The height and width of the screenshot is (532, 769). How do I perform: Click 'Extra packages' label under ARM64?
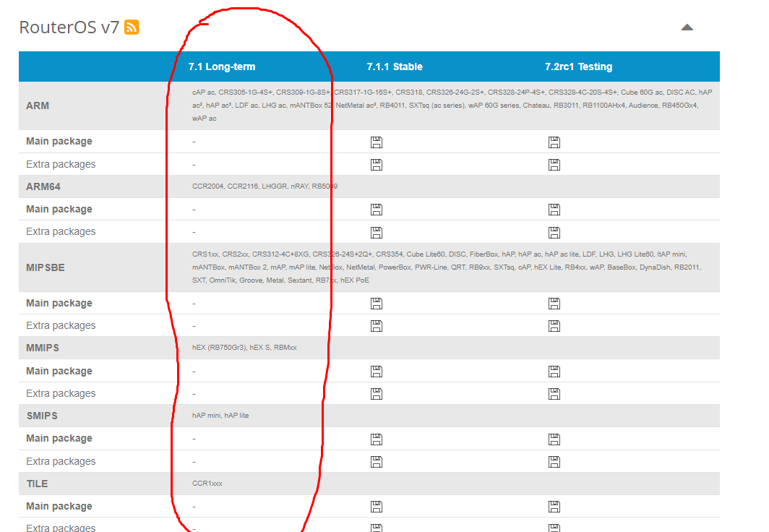tap(61, 231)
